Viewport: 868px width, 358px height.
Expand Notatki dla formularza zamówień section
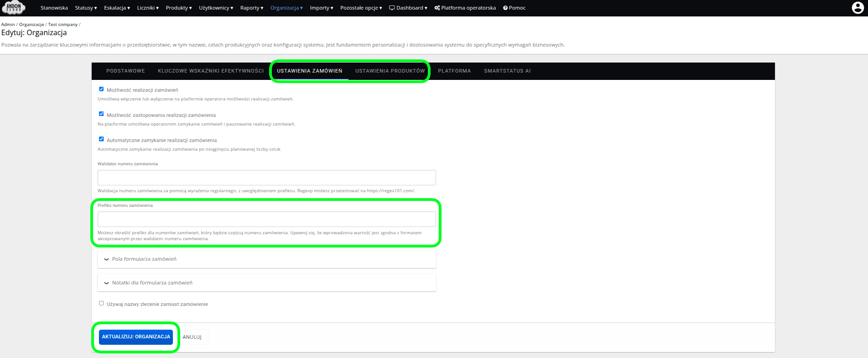[152, 283]
